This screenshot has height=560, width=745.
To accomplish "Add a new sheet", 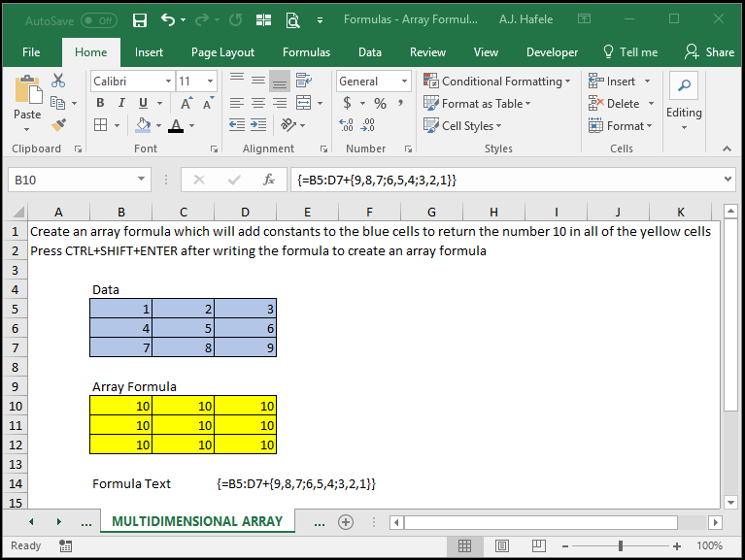I will pos(346,522).
